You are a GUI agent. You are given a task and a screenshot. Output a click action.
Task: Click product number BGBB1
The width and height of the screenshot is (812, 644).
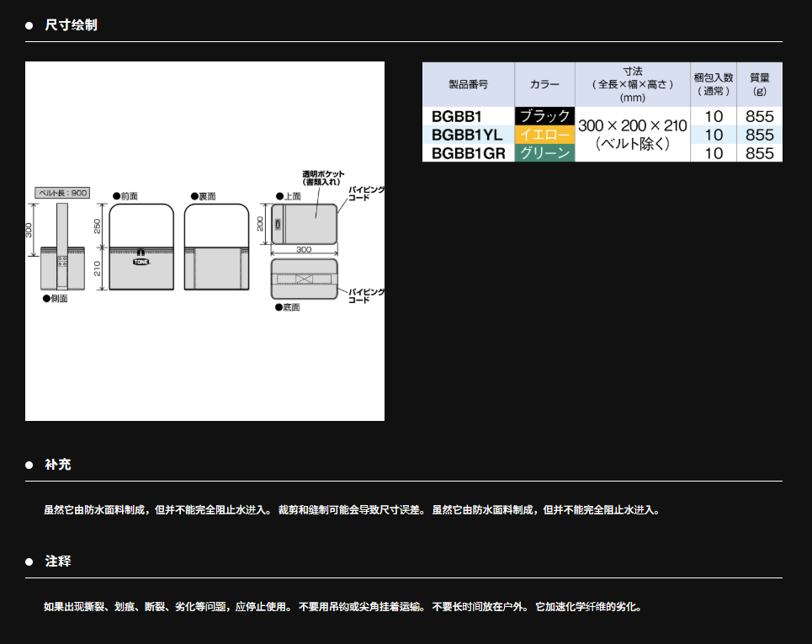click(455, 116)
